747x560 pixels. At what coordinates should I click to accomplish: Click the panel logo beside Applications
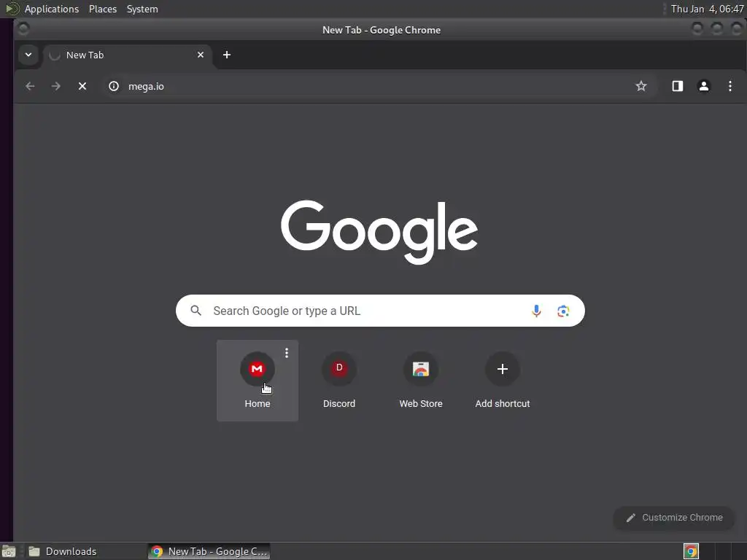pos(12,9)
